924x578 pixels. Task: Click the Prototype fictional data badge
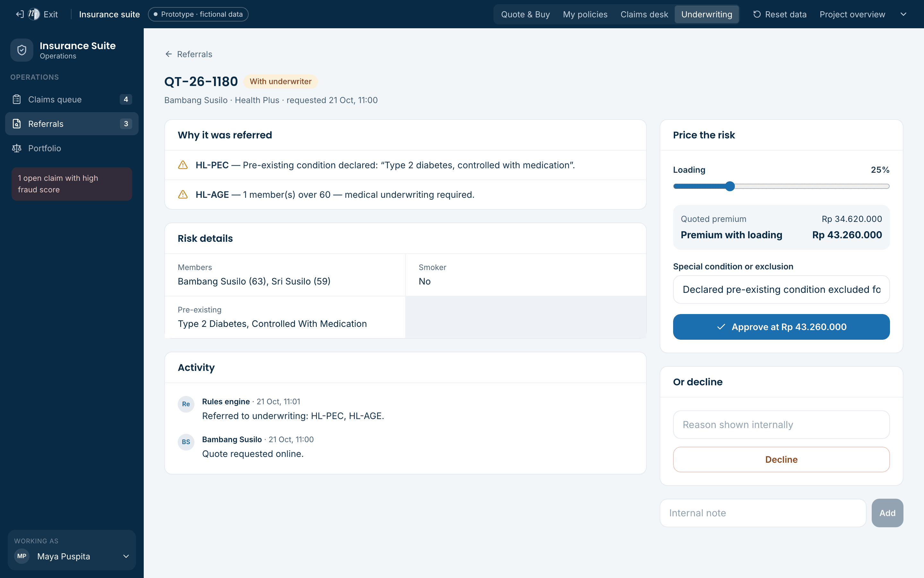click(198, 14)
